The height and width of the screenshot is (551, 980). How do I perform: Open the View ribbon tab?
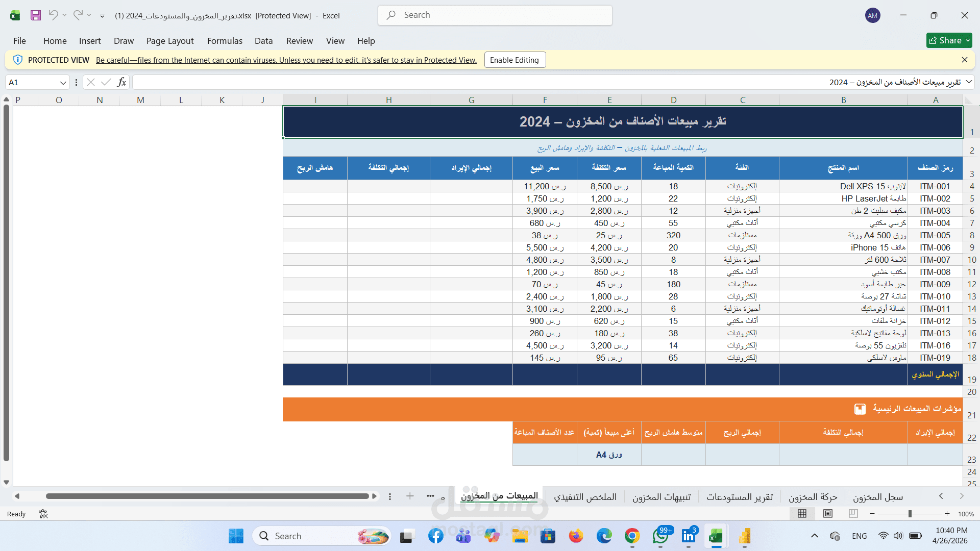point(335,41)
